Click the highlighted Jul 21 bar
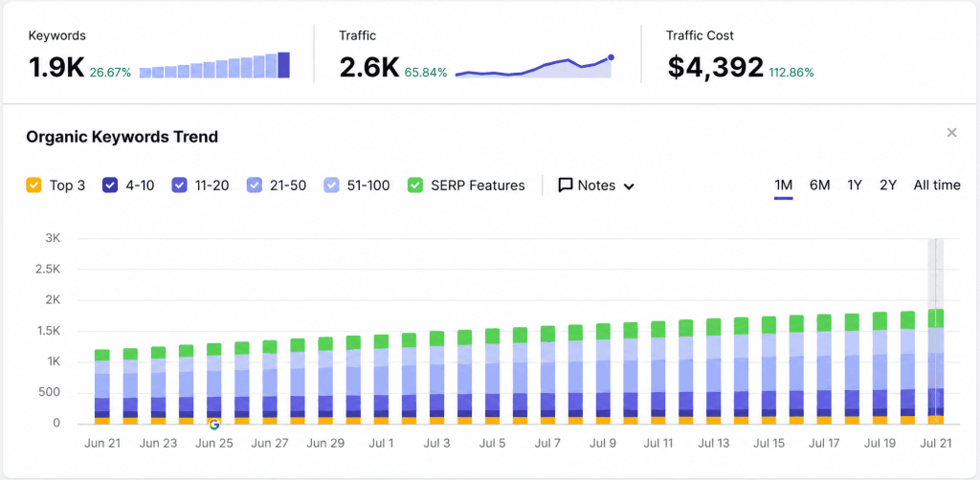 pyautogui.click(x=936, y=366)
